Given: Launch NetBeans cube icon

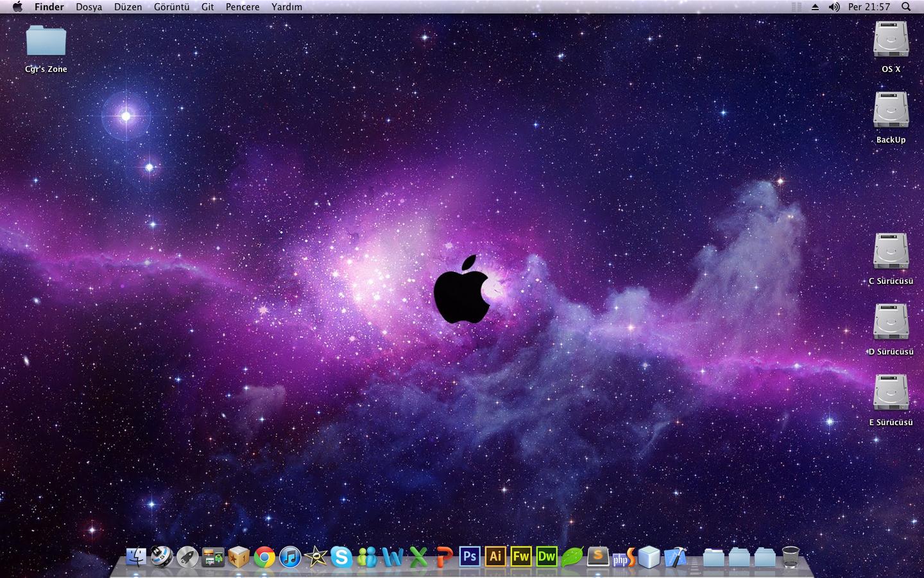Looking at the screenshot, I should 649,557.
